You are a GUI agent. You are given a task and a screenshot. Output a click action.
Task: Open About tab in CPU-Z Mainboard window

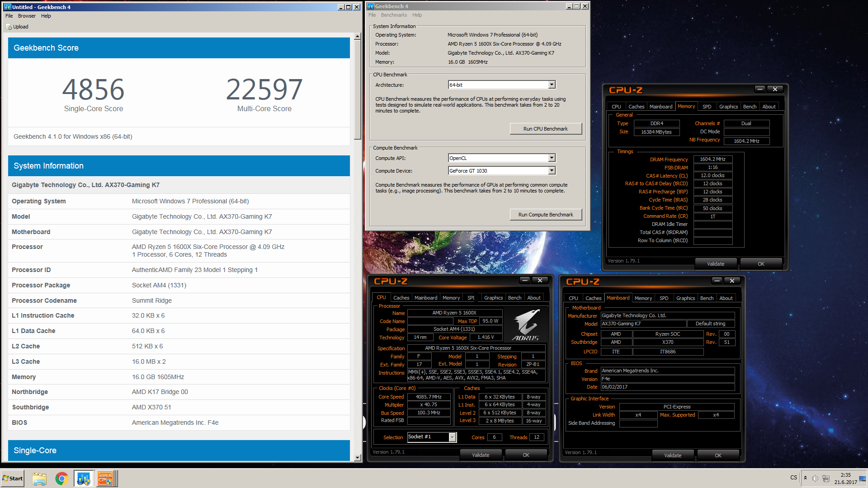click(x=726, y=298)
